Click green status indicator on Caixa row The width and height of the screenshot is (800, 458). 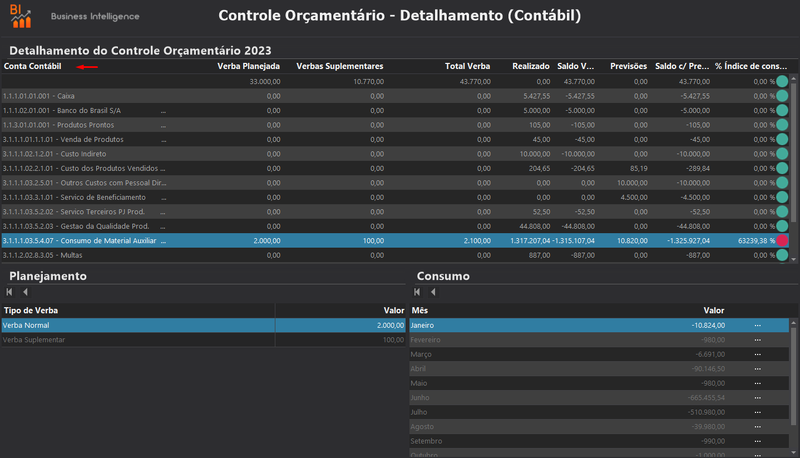coord(782,96)
